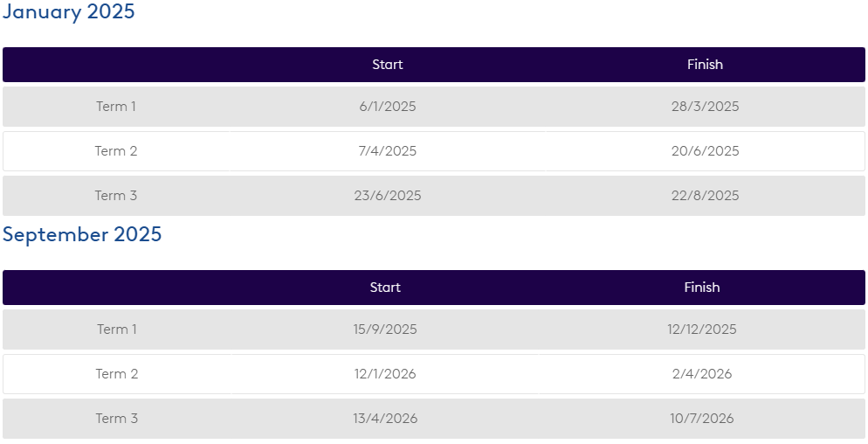This screenshot has height=444, width=868.
Task: Select the 22/8/2025 finish date
Action: (705, 196)
